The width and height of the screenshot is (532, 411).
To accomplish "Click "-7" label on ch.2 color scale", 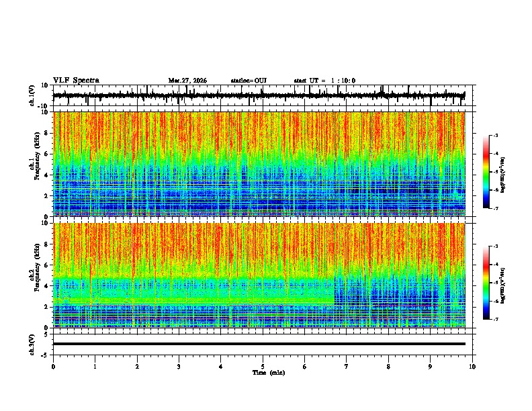I will (496, 319).
